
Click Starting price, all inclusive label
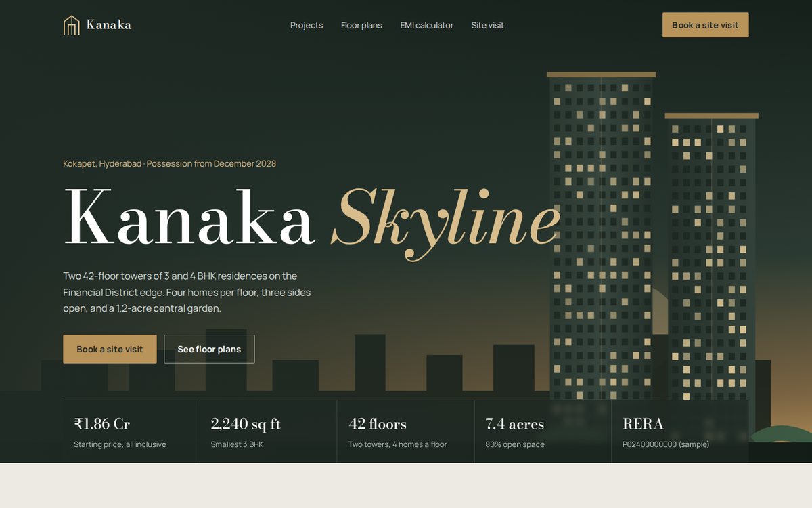pos(120,444)
